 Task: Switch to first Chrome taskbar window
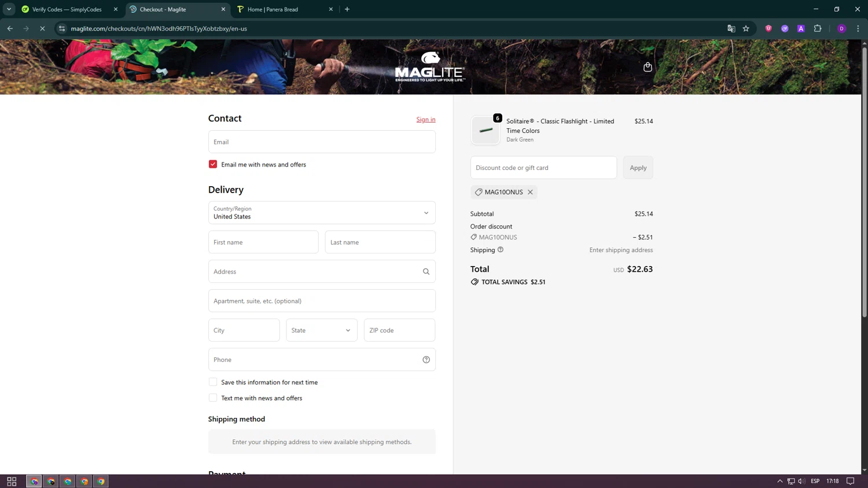[x=34, y=481]
